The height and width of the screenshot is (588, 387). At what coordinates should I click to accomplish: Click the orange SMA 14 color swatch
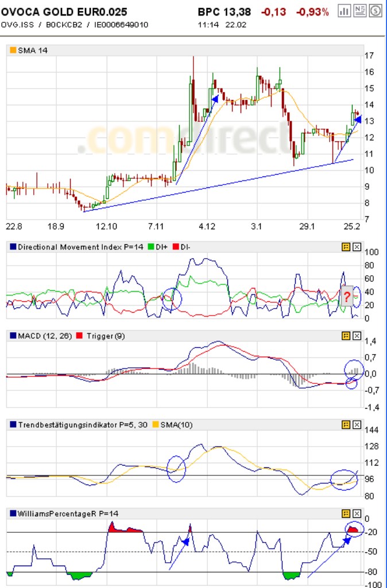tap(13, 51)
